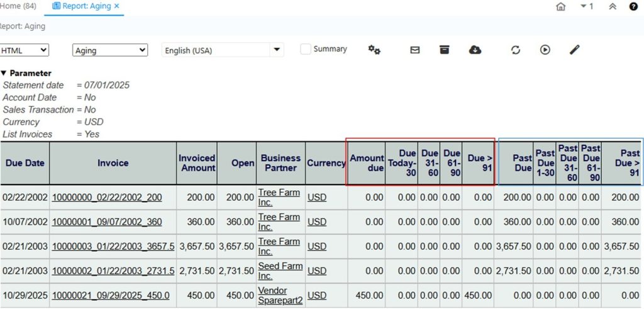Go to home via house icon
This screenshot has height=309, width=644.
(560, 6)
